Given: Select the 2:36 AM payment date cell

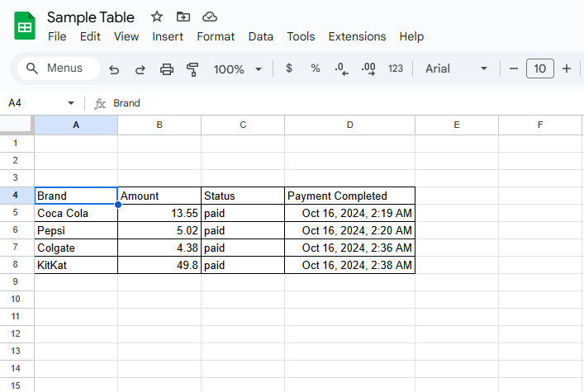Looking at the screenshot, I should (x=349, y=248).
